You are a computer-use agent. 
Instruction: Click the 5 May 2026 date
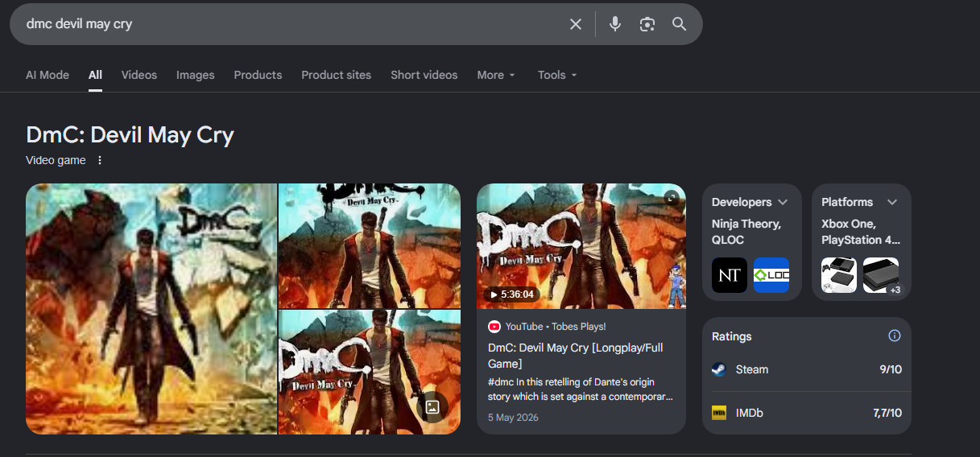coord(513,418)
